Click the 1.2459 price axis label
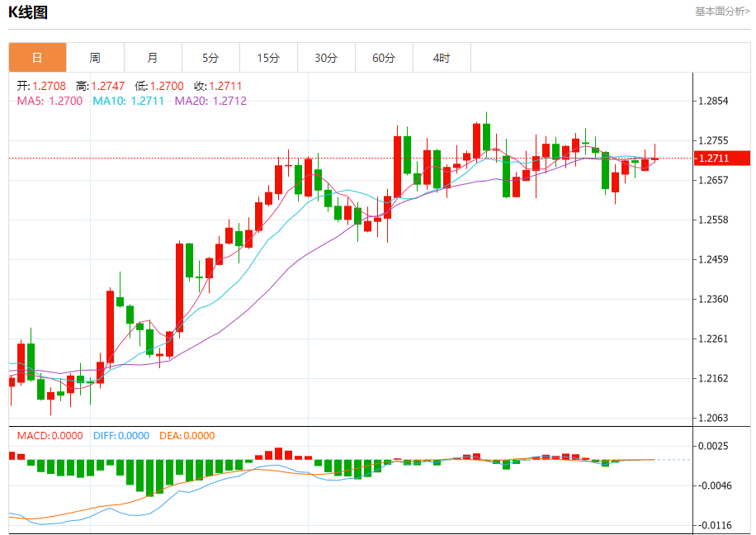This screenshot has width=756, height=535. (x=713, y=259)
